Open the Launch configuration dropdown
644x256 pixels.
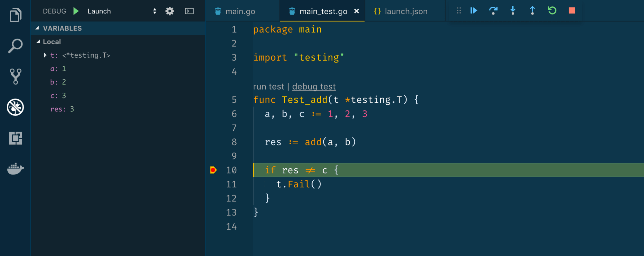click(122, 11)
